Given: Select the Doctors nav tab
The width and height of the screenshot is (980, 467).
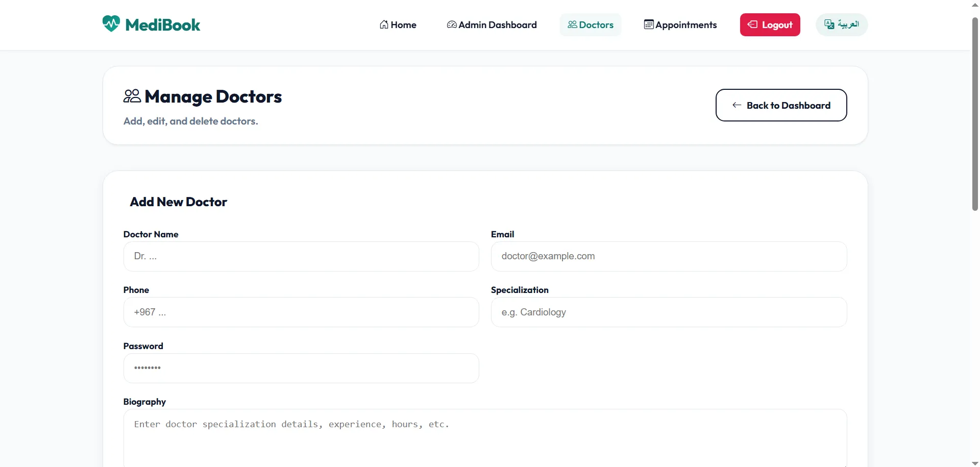Looking at the screenshot, I should click(591, 24).
